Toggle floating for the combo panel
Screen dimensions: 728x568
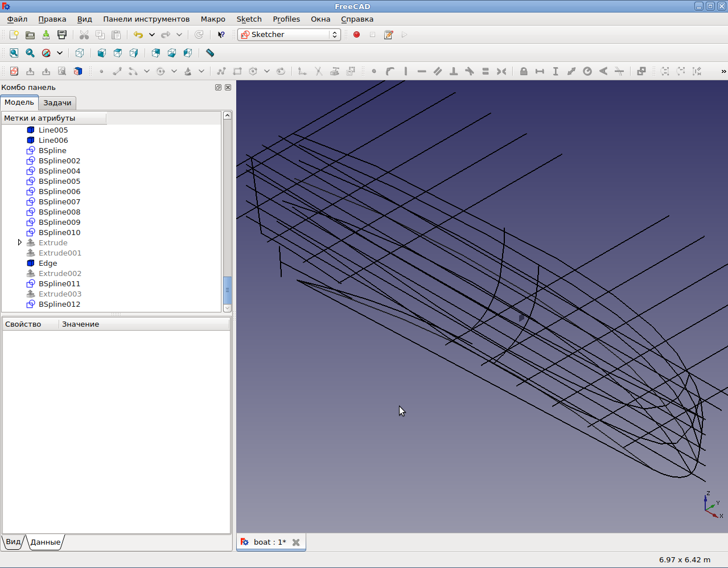[x=218, y=88]
